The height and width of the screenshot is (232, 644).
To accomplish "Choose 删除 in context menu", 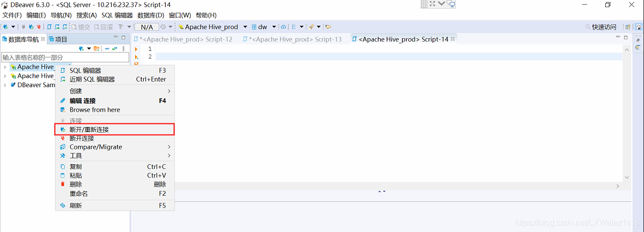I will 115,184.
